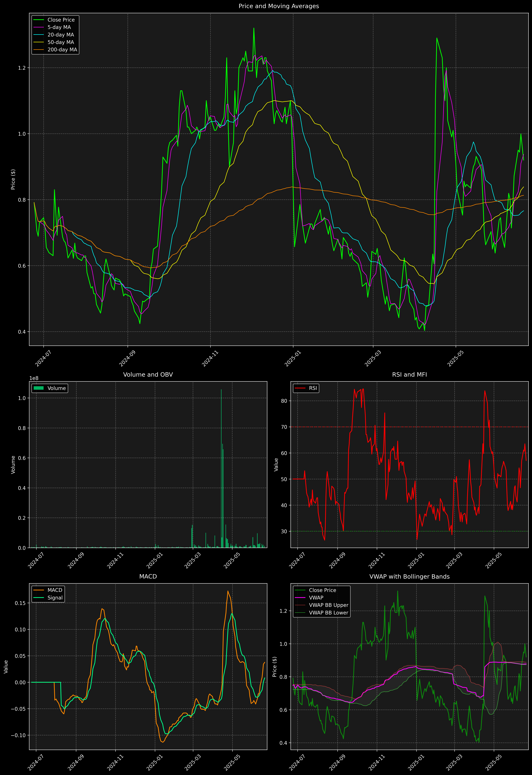Click the '1e8' scale label above the volume chart
Viewport: 532px width, 775px height.
(x=34, y=378)
